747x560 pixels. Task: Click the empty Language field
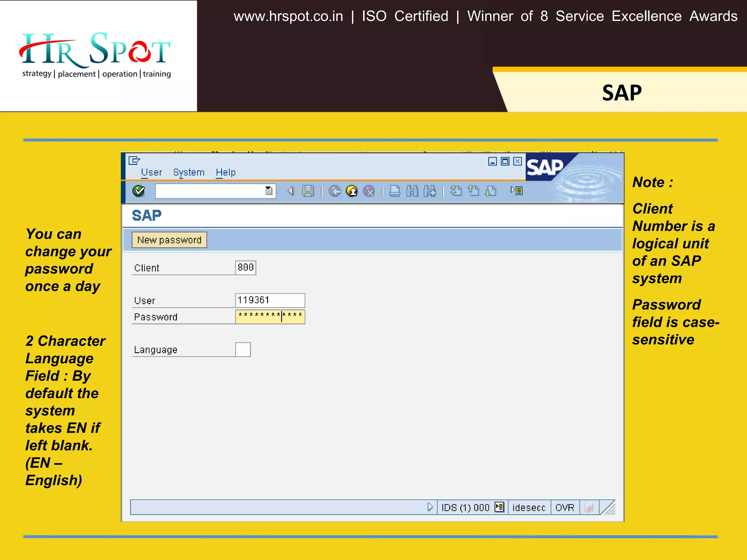click(x=243, y=349)
